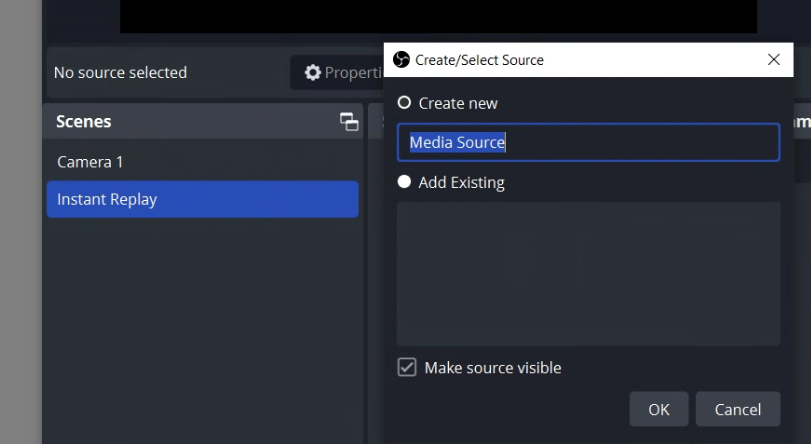811x444 pixels.
Task: Click the Make source visible label text
Action: [x=493, y=368]
